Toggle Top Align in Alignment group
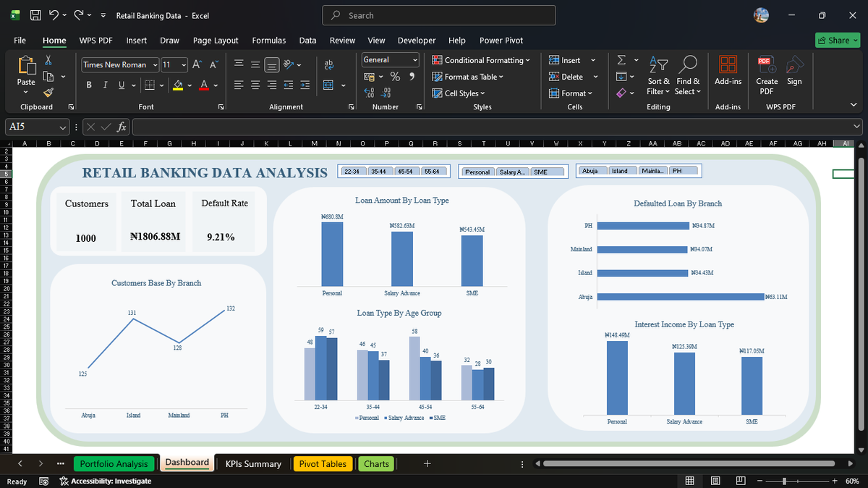Viewport: 868px width, 488px height. [239, 64]
